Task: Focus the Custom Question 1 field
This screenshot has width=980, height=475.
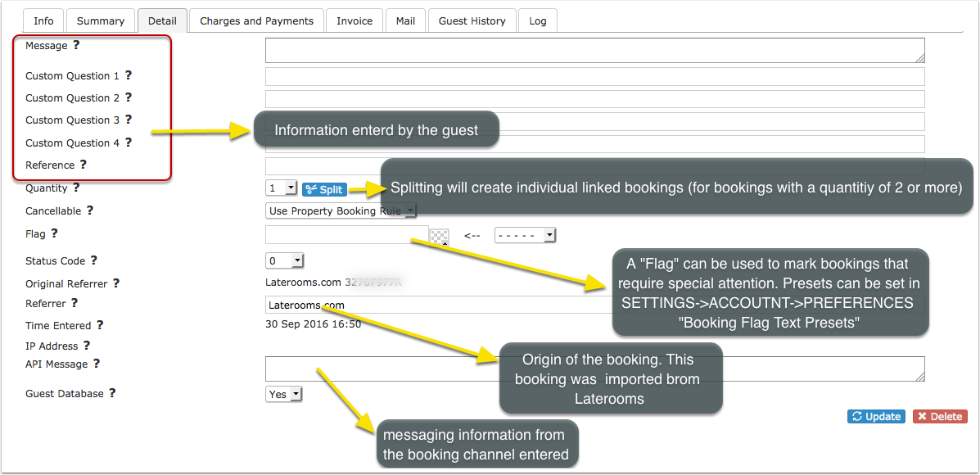Action: click(595, 76)
